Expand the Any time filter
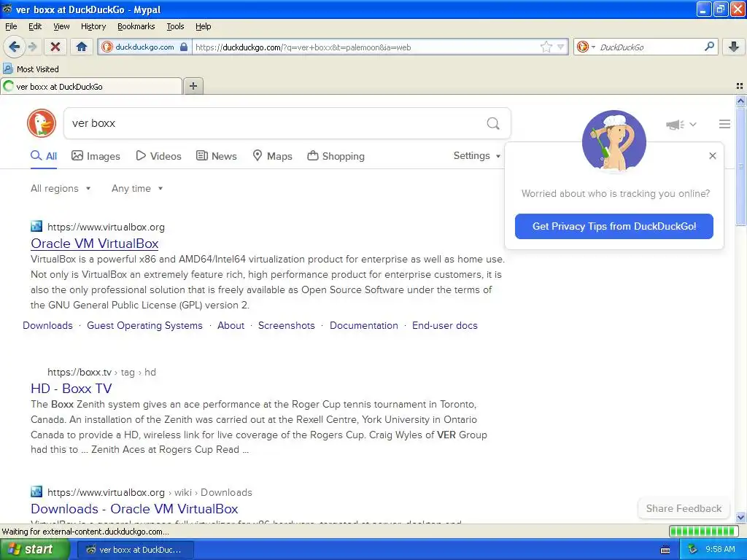 [x=137, y=189]
